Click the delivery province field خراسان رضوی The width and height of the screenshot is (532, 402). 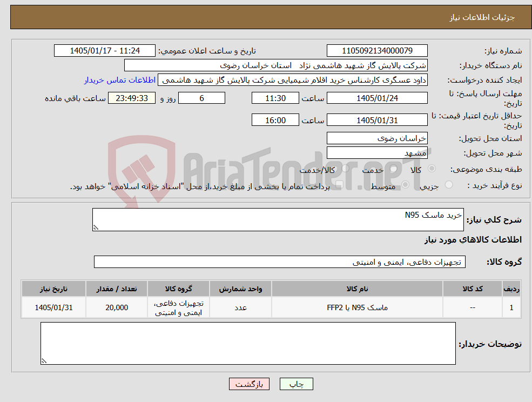(x=377, y=138)
